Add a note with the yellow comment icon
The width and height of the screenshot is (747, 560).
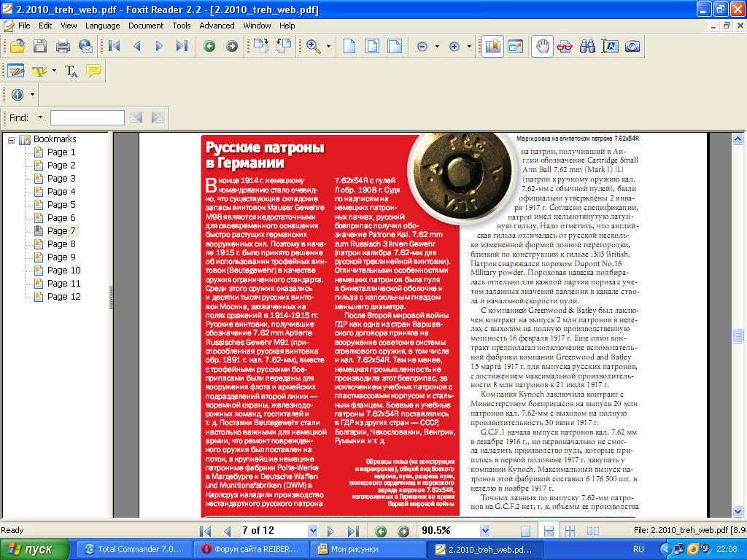93,71
